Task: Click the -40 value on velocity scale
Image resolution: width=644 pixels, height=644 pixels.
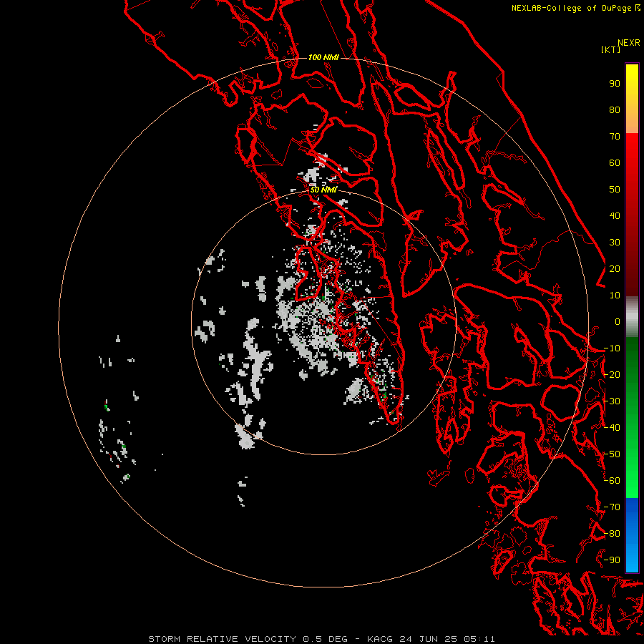Action: coord(612,428)
